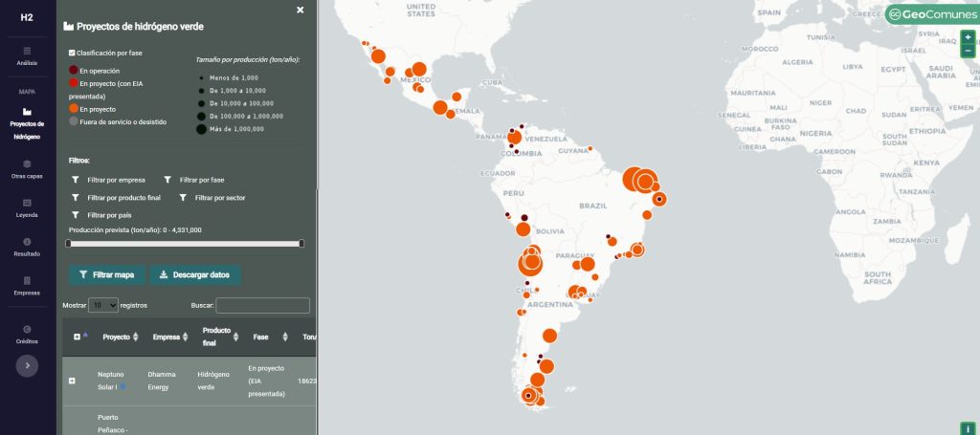This screenshot has width=980, height=435.
Task: Click the red EIA presentada legend swatch
Action: [x=74, y=83]
